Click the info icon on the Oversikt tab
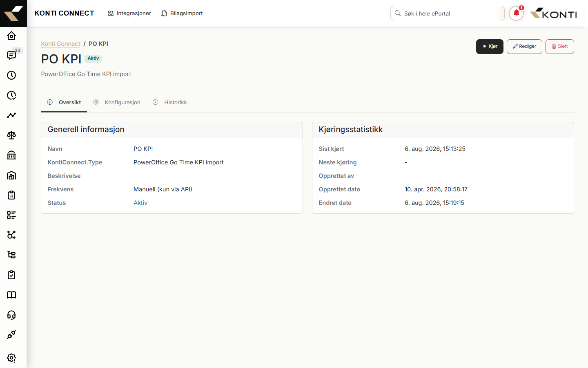This screenshot has width=588, height=368. (50, 102)
